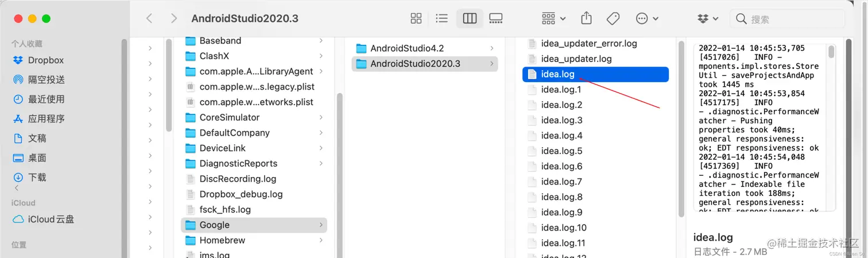The height and width of the screenshot is (258, 868).
Task: Select the idea.log.9 file
Action: tap(595, 212)
